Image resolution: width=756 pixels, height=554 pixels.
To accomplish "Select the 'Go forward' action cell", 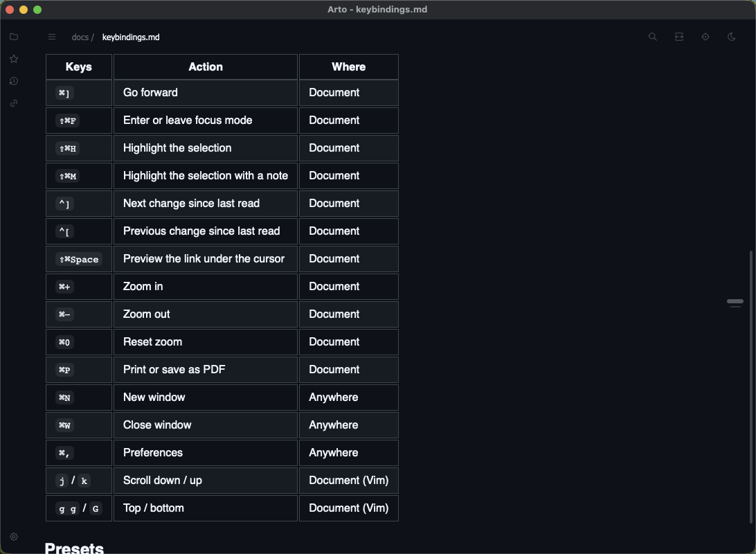I will (206, 93).
